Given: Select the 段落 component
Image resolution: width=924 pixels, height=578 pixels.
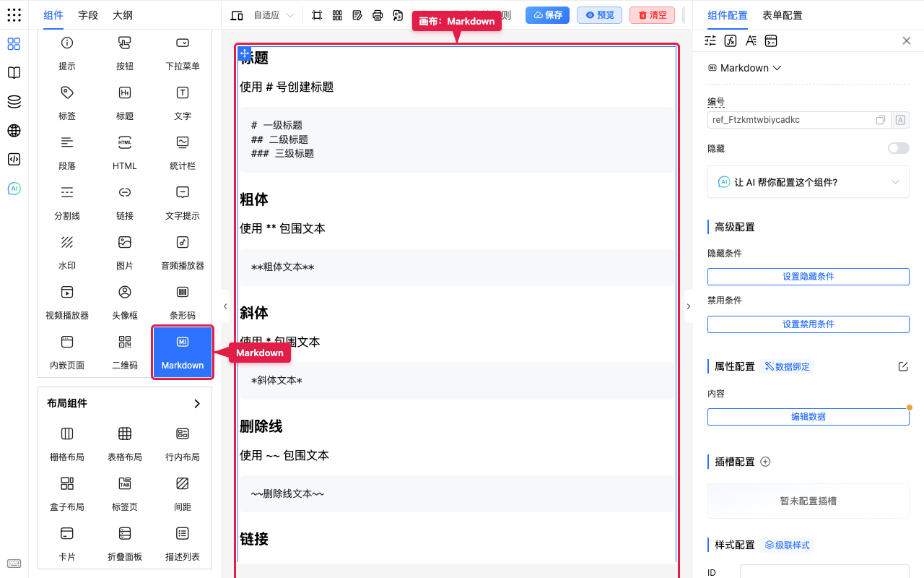Looking at the screenshot, I should pyautogui.click(x=67, y=152).
